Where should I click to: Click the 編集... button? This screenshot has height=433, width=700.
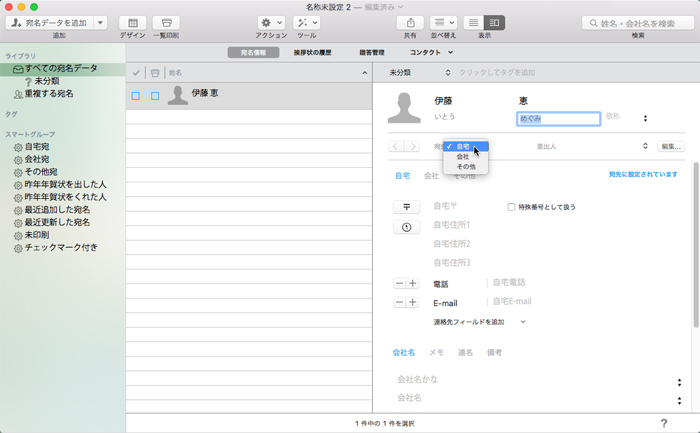coord(670,147)
